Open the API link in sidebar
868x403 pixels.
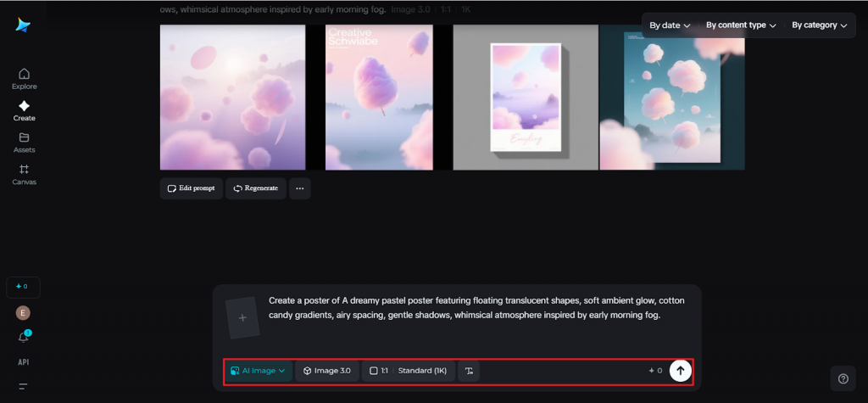click(24, 362)
